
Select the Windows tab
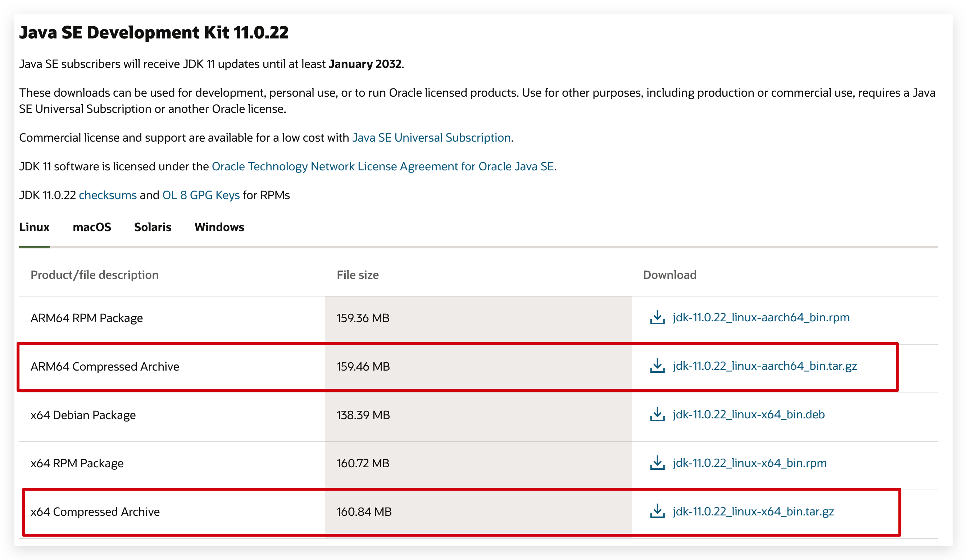tap(219, 227)
